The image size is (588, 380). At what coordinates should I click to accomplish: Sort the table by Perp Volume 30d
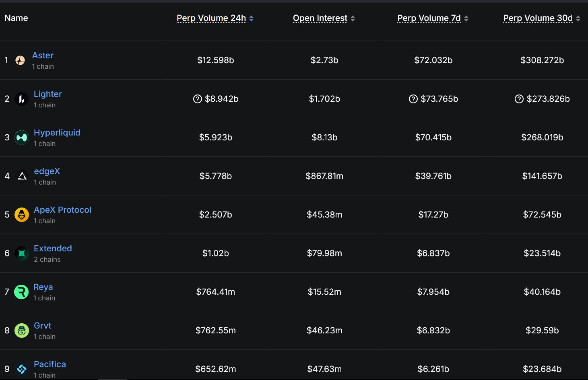click(538, 18)
